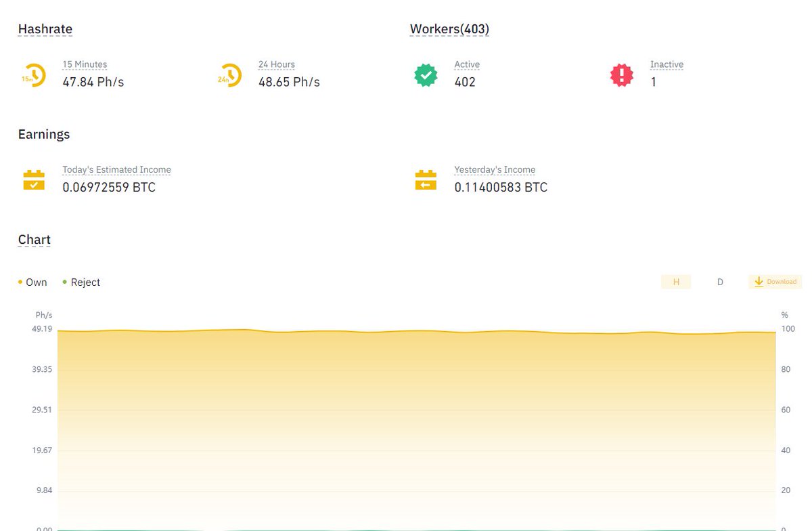This screenshot has height=531, width=812.
Task: Click the Ph/s axis unit label
Action: click(44, 315)
